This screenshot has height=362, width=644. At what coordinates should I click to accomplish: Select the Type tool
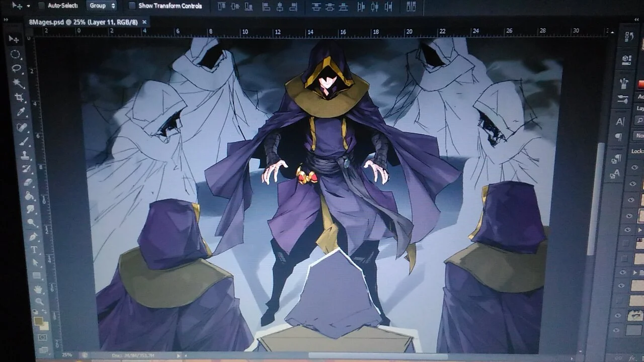coord(34,249)
